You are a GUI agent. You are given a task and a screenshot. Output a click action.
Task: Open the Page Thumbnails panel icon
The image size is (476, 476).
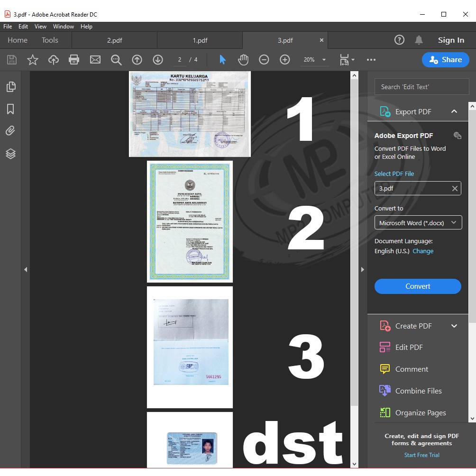(x=10, y=87)
